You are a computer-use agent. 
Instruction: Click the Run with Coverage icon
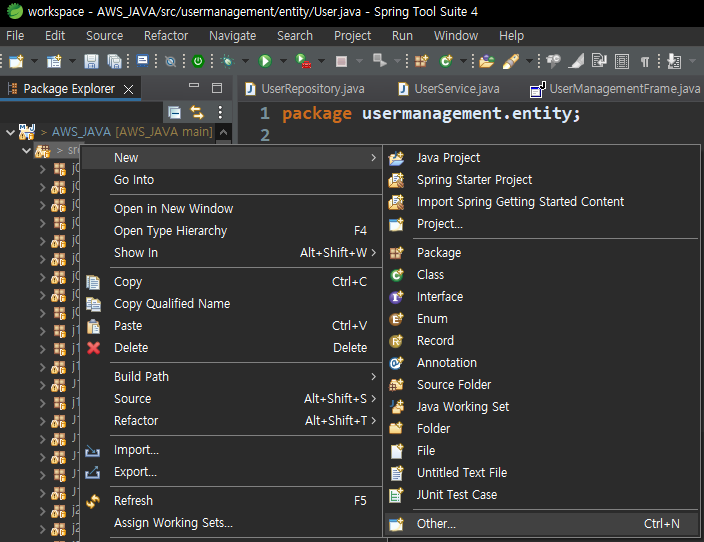tap(303, 61)
